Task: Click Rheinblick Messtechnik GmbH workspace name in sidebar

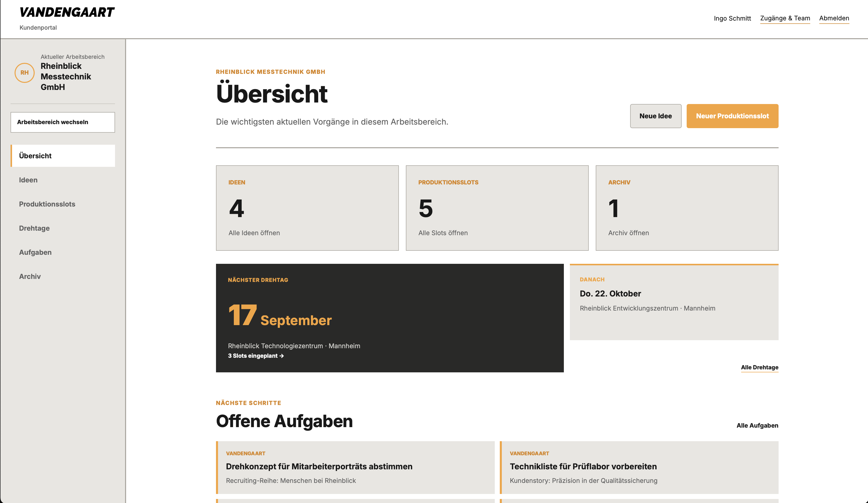Action: coord(66,76)
